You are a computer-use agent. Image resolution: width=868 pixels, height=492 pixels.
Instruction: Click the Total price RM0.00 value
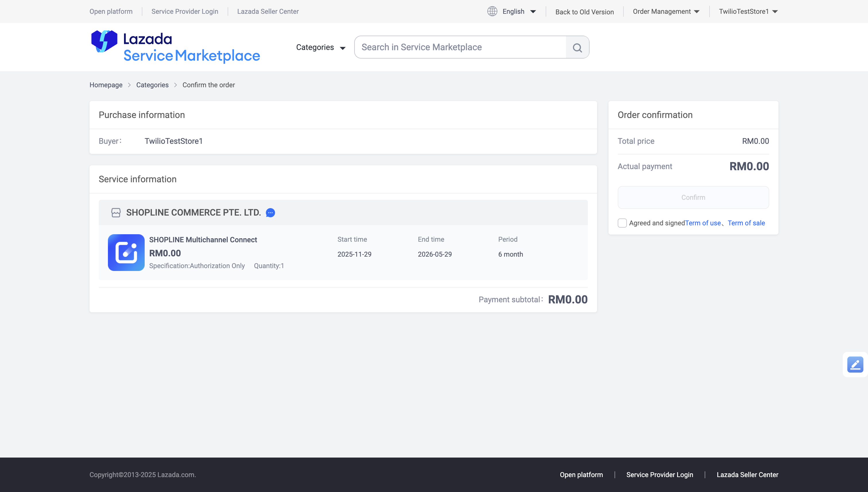pos(755,141)
